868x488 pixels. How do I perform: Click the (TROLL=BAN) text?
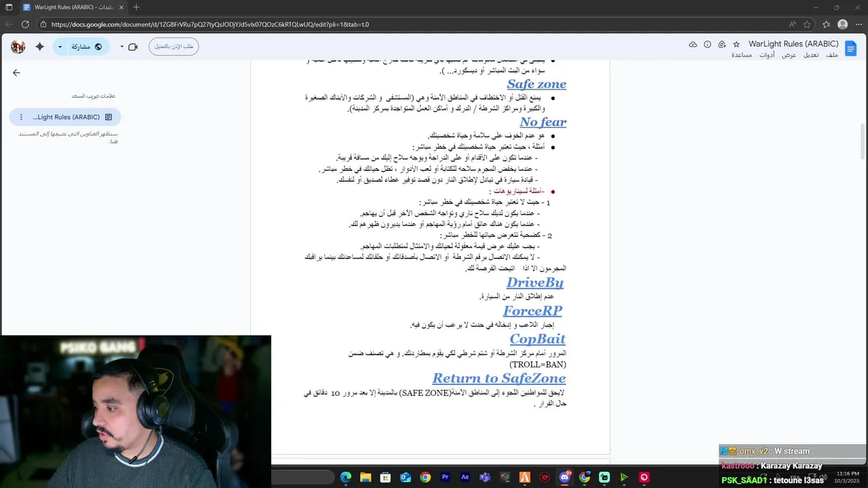click(x=538, y=365)
